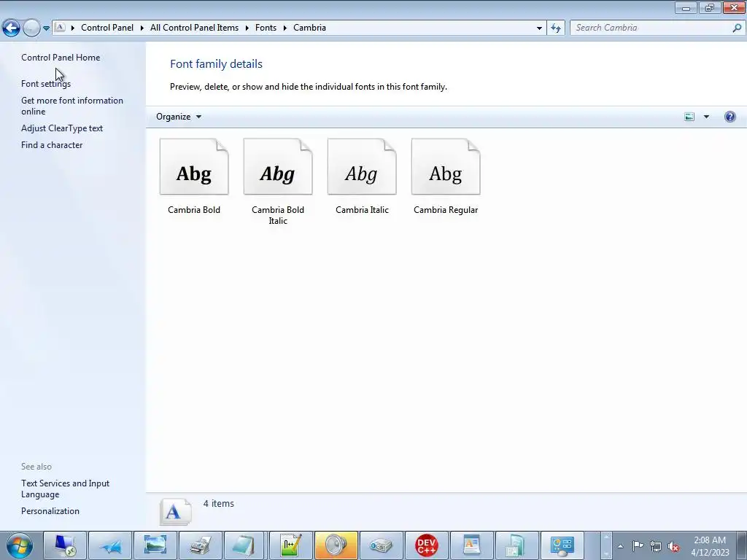Go to Fonts in breadcrumb
747x560 pixels.
point(266,28)
